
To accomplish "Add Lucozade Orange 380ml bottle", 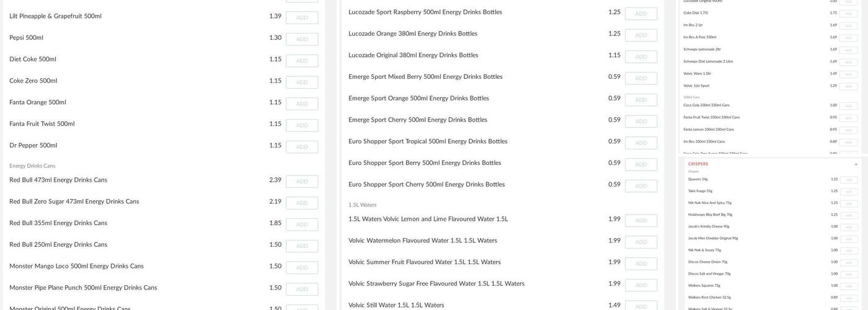I will [641, 35].
